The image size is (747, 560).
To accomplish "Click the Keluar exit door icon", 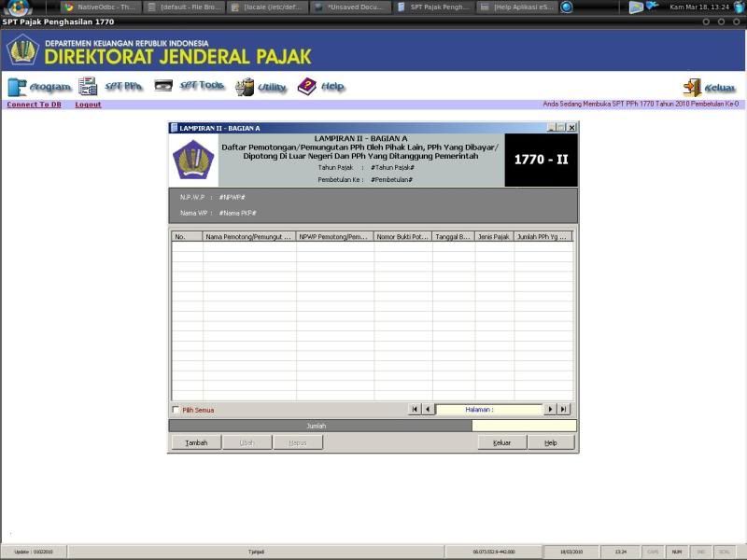I will click(x=692, y=87).
